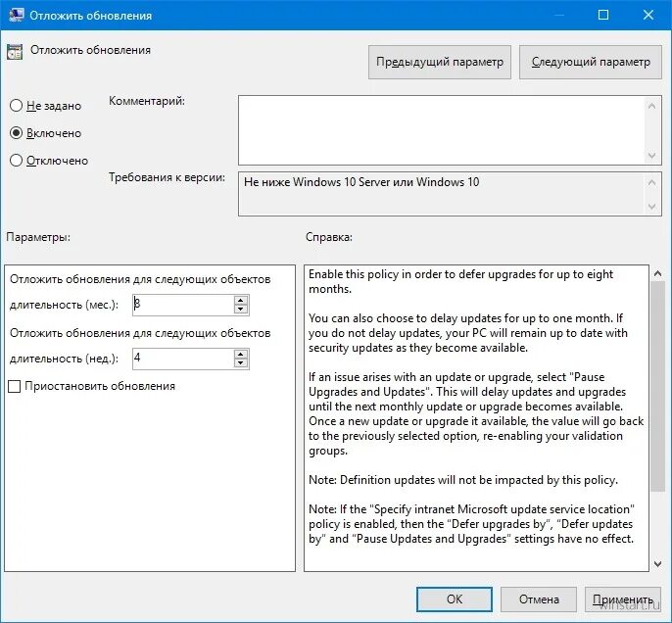Decrease months duration with down spinner
Screen dimensions: 672x623
(241, 310)
